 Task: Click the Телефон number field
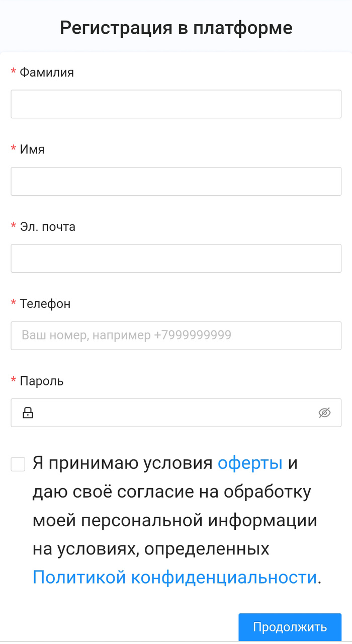(x=176, y=336)
